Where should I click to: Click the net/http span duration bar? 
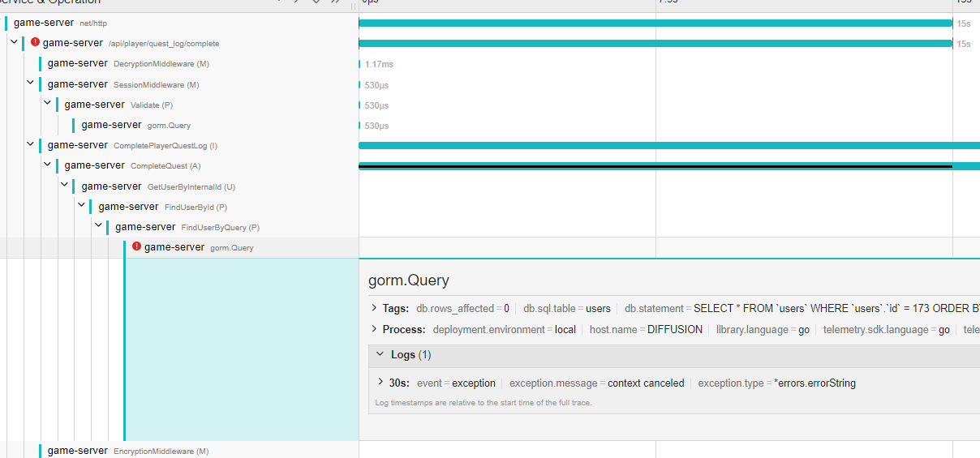click(655, 24)
